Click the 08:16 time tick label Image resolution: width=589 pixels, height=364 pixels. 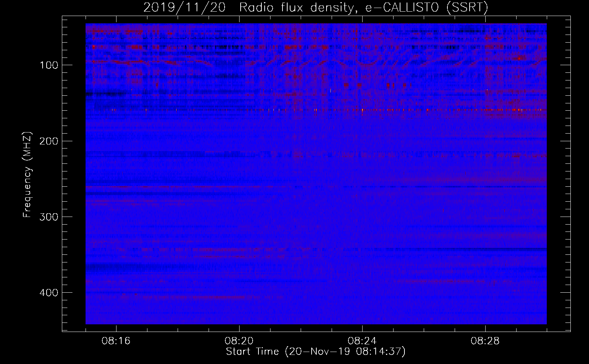point(116,341)
